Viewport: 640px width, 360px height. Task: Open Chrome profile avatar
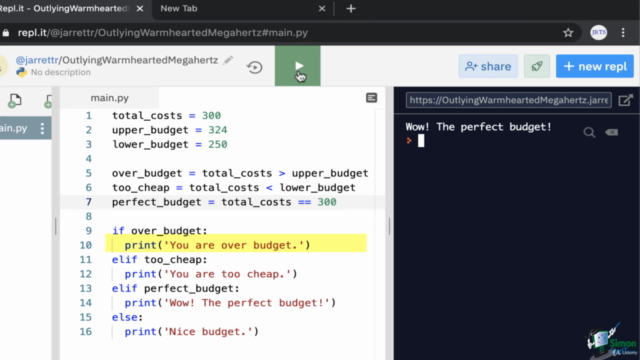(x=599, y=33)
